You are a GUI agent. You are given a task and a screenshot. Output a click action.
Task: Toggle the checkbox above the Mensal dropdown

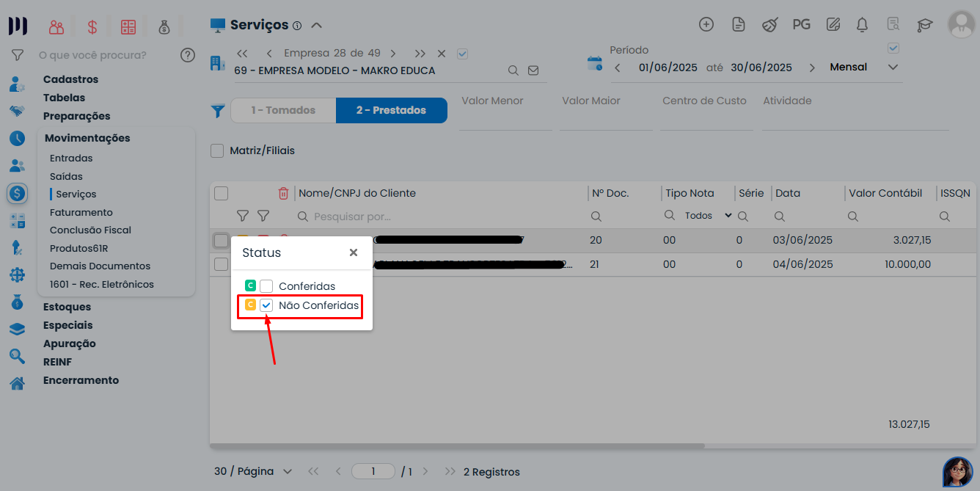click(893, 48)
